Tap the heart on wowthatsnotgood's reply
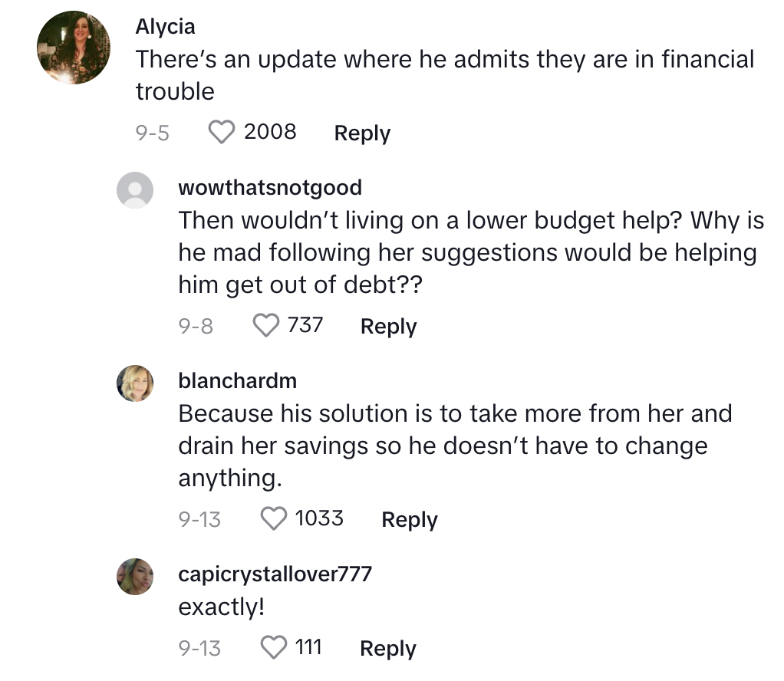The image size is (784, 681). click(266, 326)
